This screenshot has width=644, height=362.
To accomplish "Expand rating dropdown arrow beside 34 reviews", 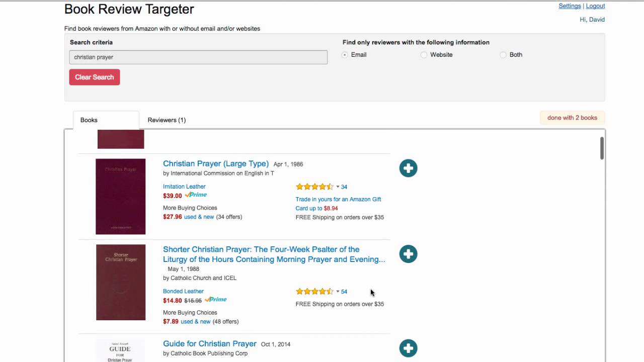I will pos(338,187).
